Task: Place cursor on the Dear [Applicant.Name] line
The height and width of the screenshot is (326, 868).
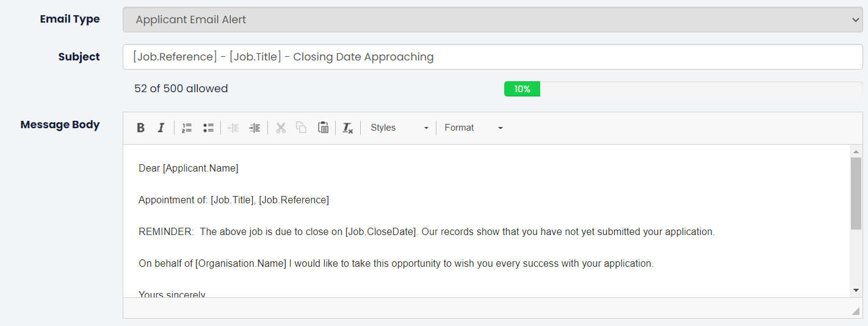Action: point(189,168)
